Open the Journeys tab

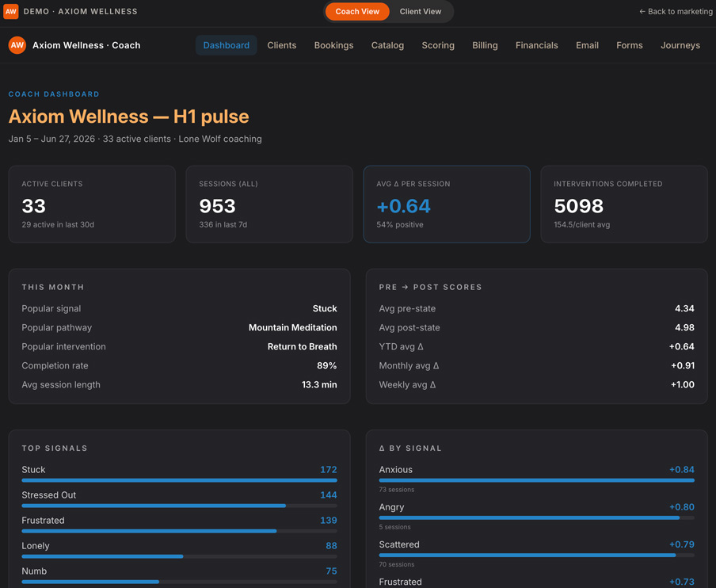tap(680, 45)
